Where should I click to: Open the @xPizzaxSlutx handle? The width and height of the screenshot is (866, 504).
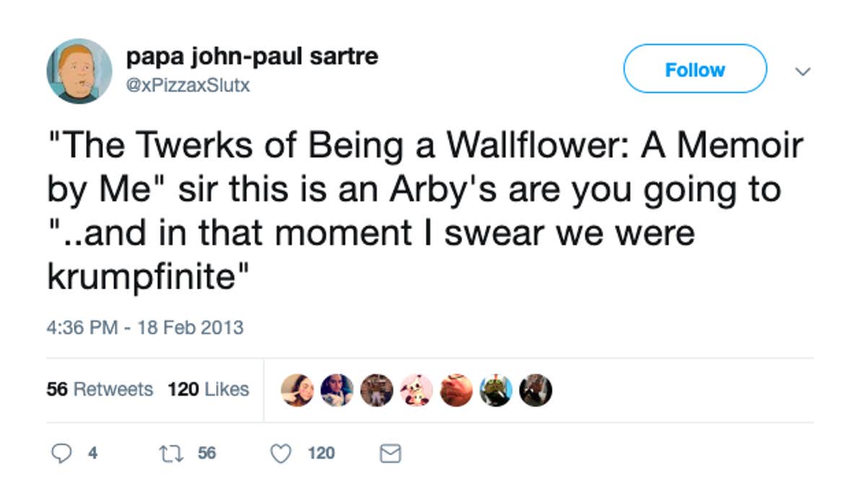coord(183,85)
